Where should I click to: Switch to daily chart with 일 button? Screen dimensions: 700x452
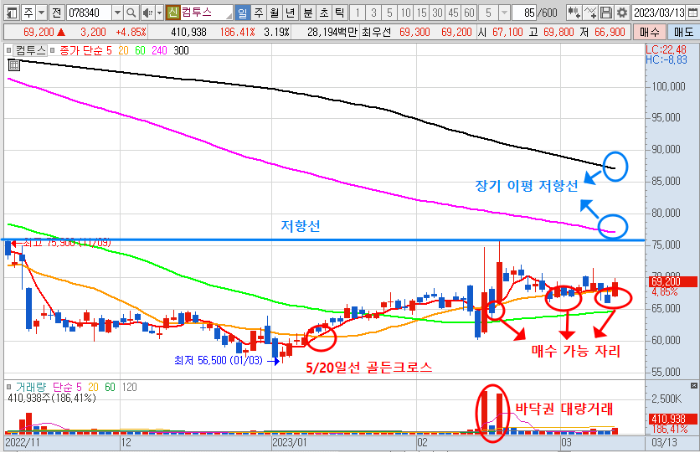pyautogui.click(x=242, y=13)
